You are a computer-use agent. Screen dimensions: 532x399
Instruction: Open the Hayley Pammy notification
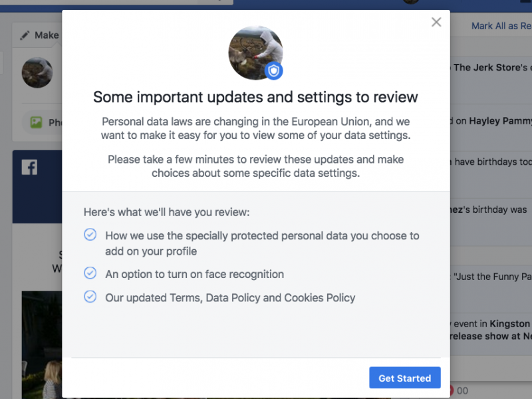(491, 128)
